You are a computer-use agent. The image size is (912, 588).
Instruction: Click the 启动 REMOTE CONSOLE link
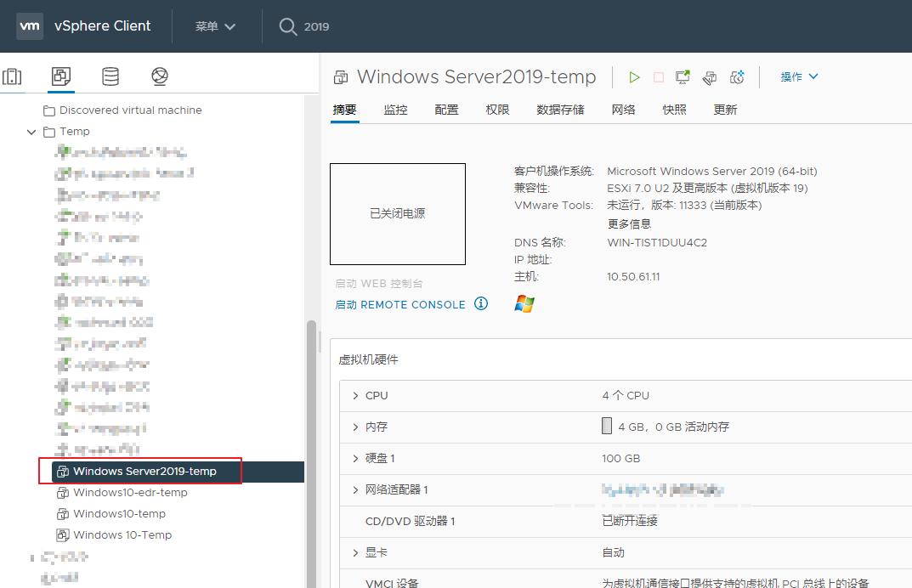(400, 305)
